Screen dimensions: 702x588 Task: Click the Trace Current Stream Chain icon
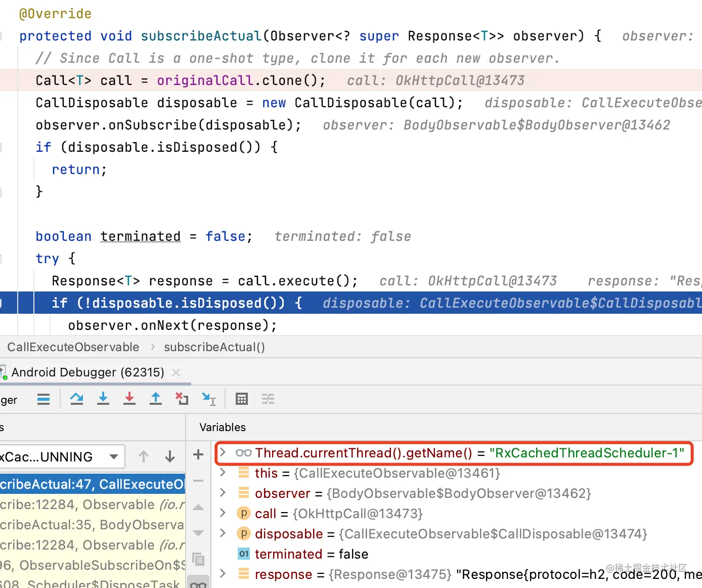click(x=268, y=399)
